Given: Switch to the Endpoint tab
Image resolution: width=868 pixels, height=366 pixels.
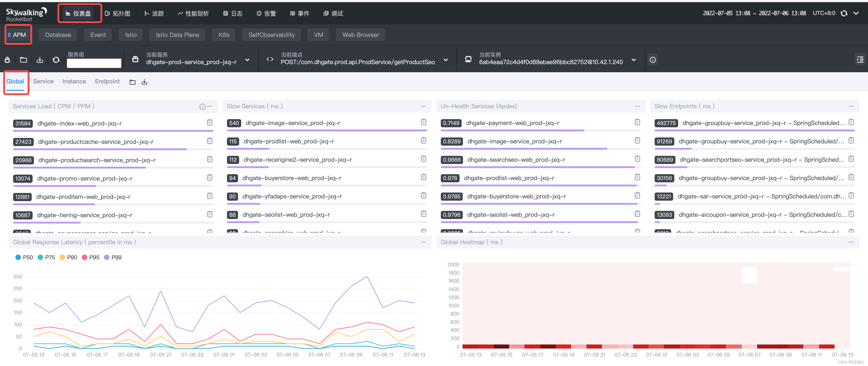Looking at the screenshot, I should (107, 82).
